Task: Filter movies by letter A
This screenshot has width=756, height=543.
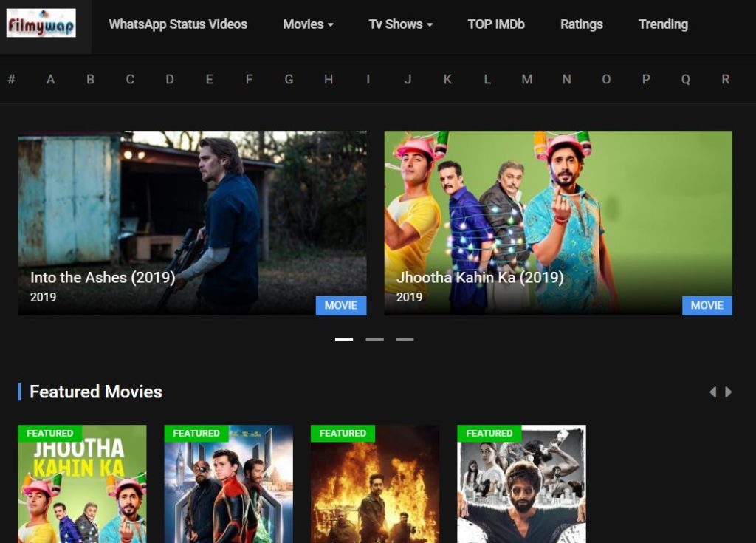Action: click(x=50, y=79)
